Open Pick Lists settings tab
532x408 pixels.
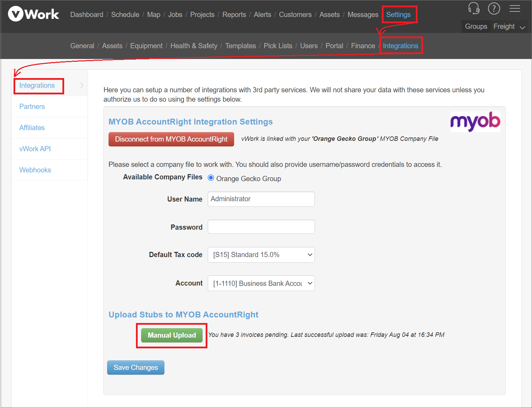click(x=278, y=46)
